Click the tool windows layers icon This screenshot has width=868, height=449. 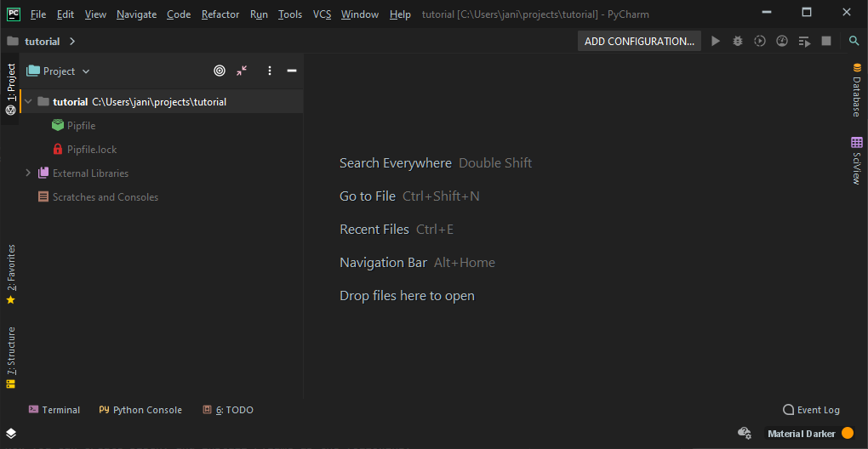(11, 433)
